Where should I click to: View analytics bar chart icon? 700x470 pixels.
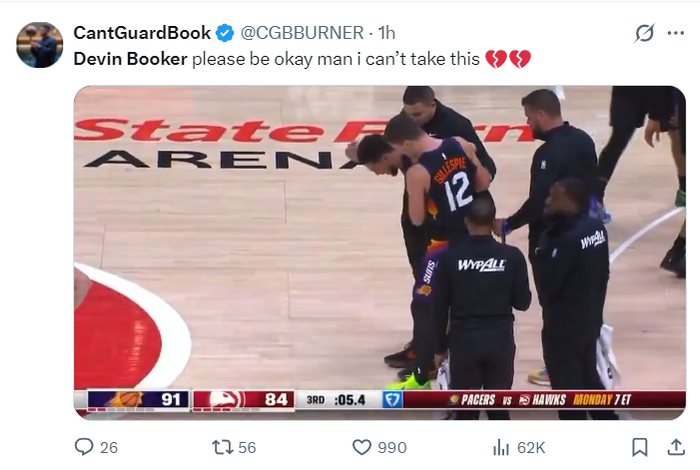(x=501, y=447)
